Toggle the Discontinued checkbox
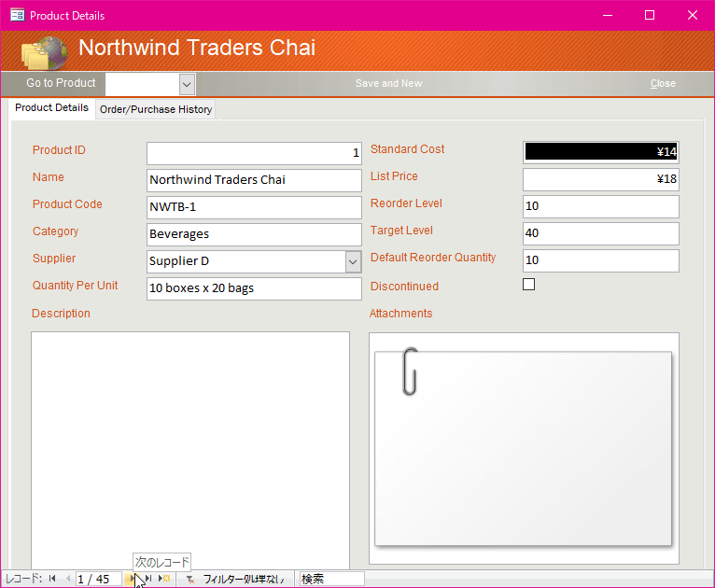Viewport: 715px width, 588px height. coord(528,285)
